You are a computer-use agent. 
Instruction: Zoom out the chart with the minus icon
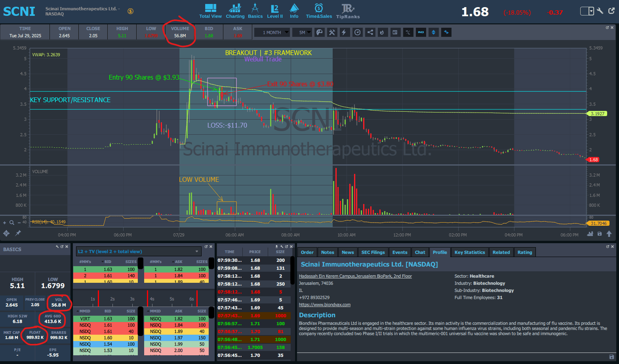[19, 223]
